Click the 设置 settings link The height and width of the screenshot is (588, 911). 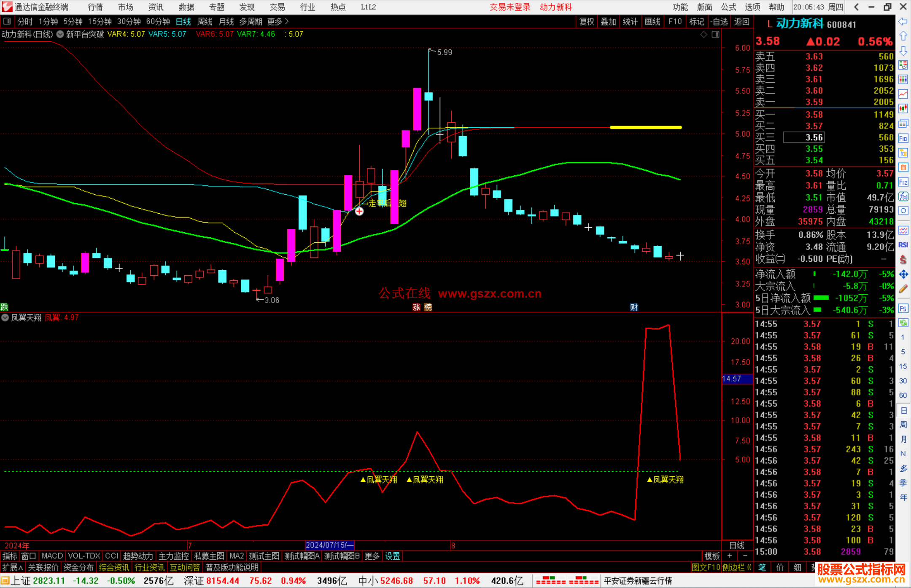[392, 556]
